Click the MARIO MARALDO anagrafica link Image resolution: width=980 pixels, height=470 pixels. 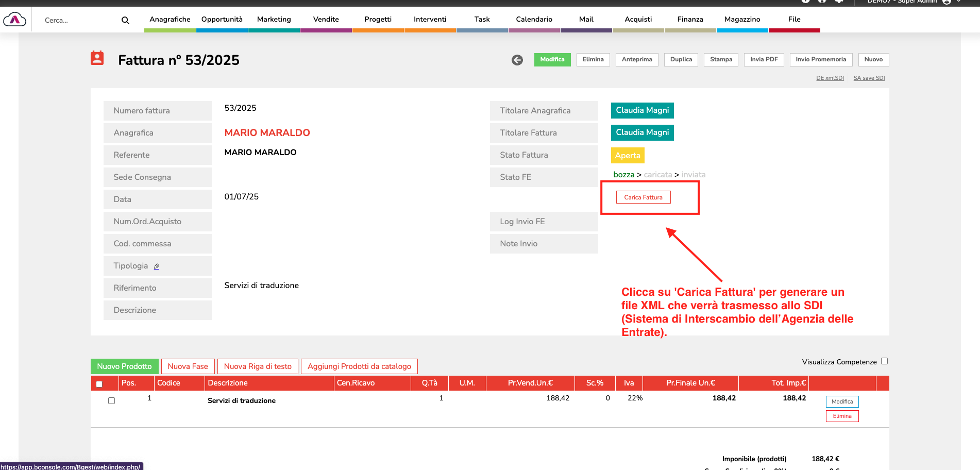pos(267,133)
